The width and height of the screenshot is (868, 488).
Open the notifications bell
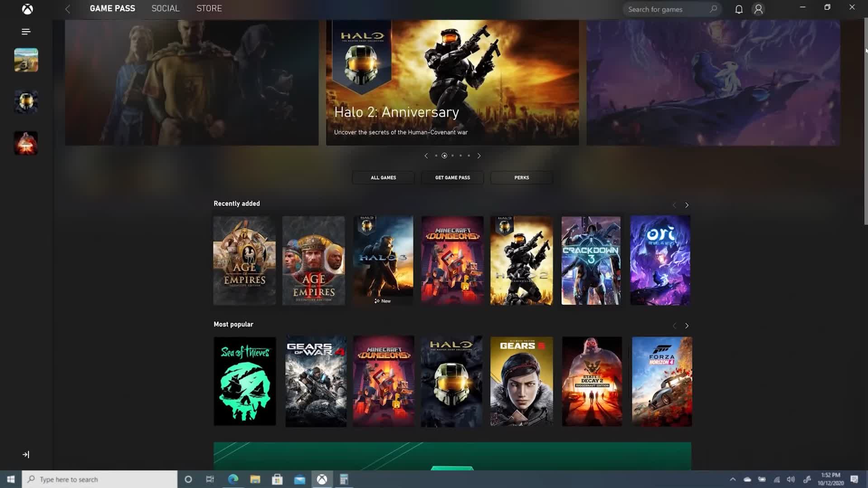coord(739,9)
